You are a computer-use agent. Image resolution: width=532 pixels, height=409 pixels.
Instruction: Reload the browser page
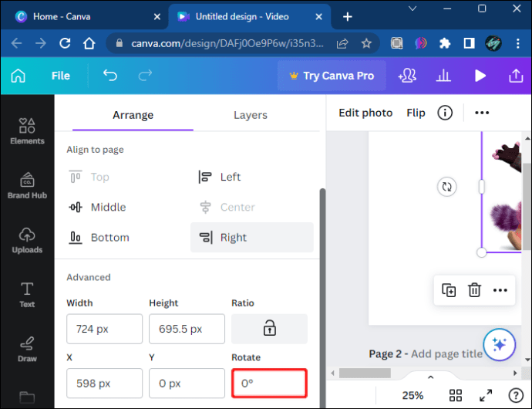pyautogui.click(x=65, y=43)
